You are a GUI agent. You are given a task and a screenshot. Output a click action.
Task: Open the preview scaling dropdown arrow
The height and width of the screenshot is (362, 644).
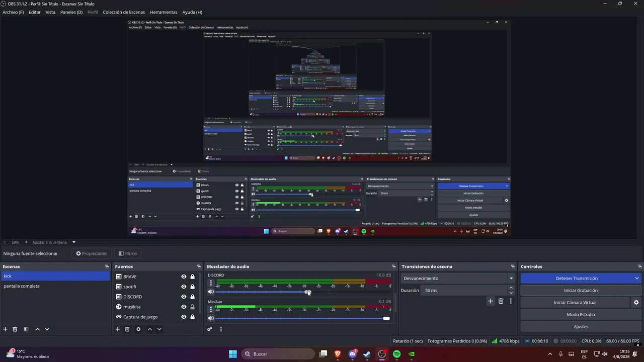coord(73,242)
